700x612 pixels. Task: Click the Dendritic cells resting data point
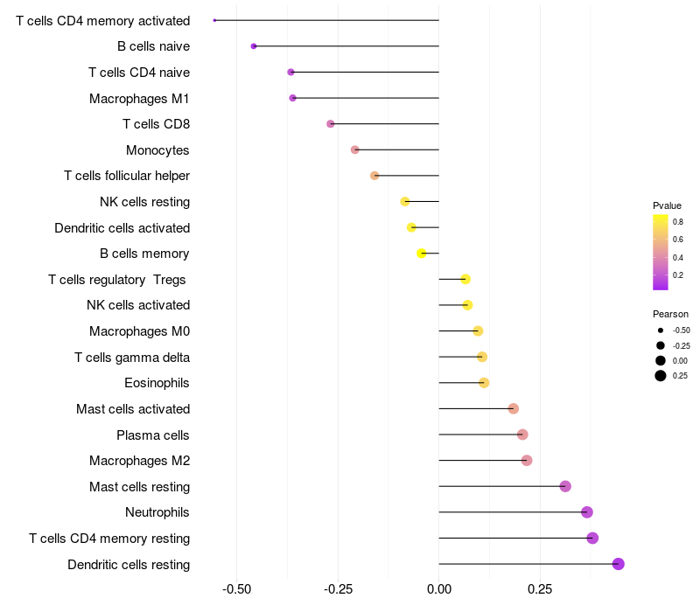[x=618, y=564]
